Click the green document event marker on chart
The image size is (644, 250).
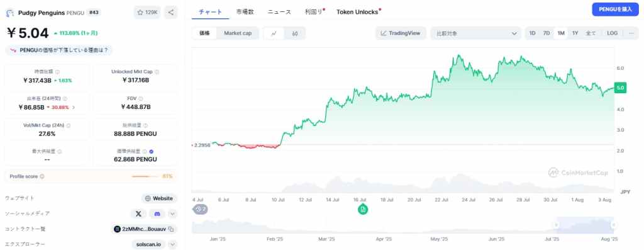point(363,209)
